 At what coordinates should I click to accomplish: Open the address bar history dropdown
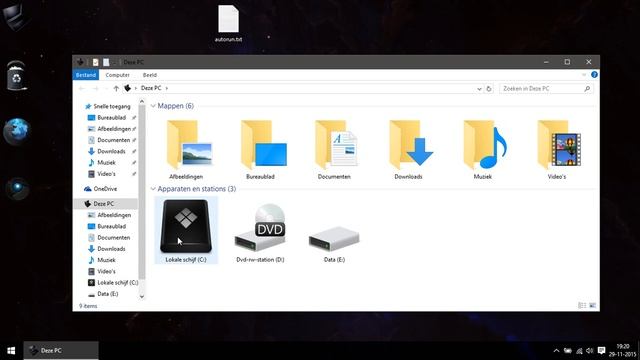(x=479, y=89)
